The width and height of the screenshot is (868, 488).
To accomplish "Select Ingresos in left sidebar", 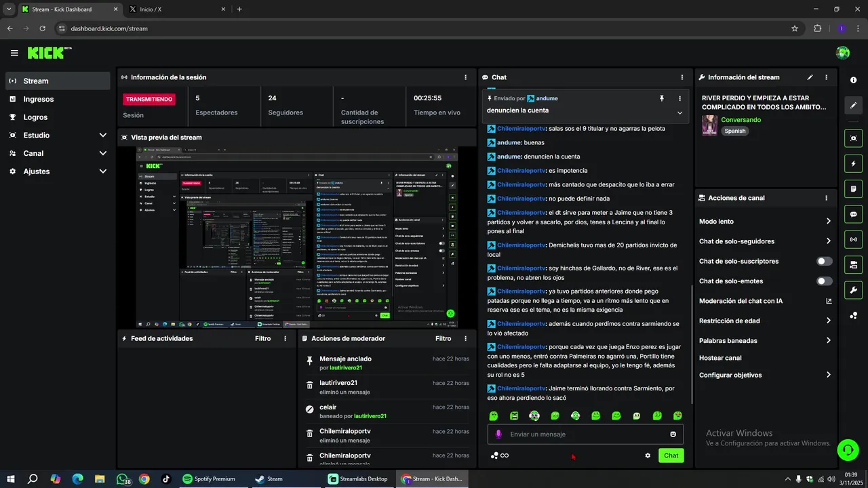I will 58,99.
